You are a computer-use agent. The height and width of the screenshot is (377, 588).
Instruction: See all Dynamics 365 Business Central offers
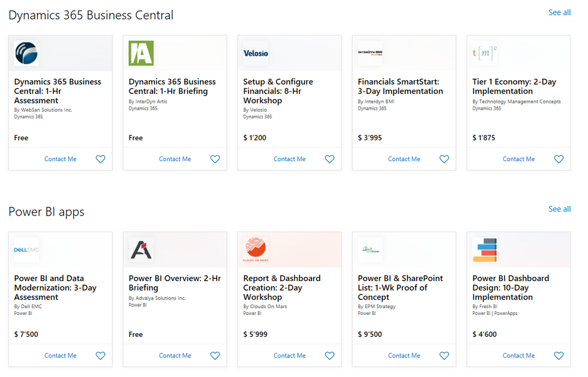(559, 13)
